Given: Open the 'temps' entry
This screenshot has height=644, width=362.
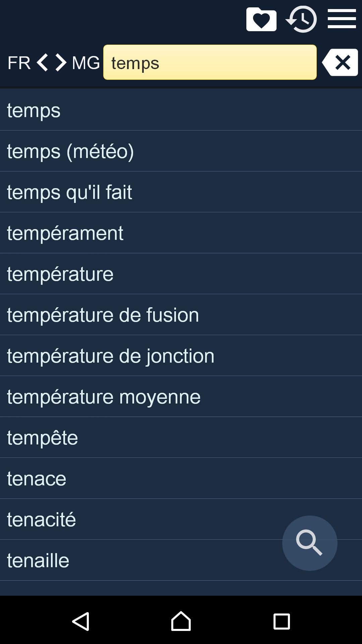Looking at the screenshot, I should 181,110.
